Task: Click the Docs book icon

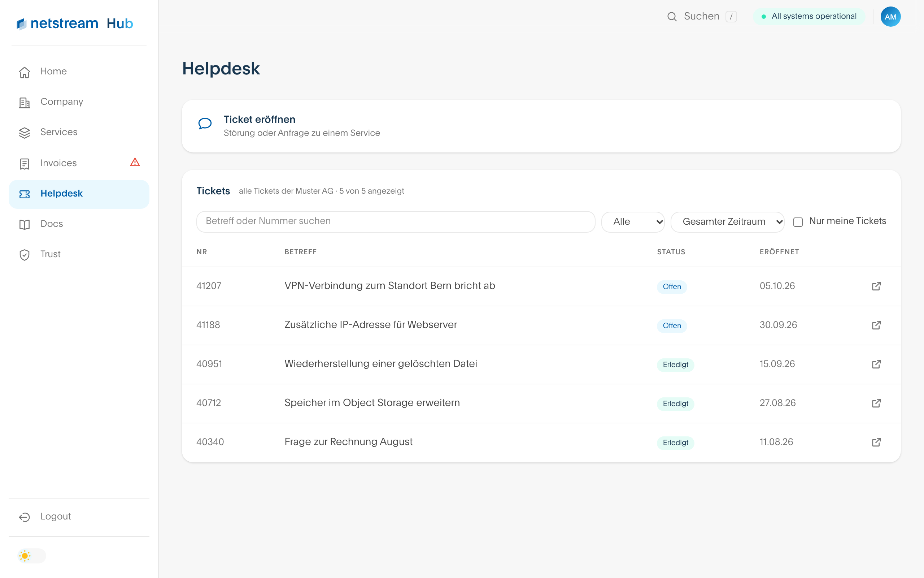Action: 25,224
